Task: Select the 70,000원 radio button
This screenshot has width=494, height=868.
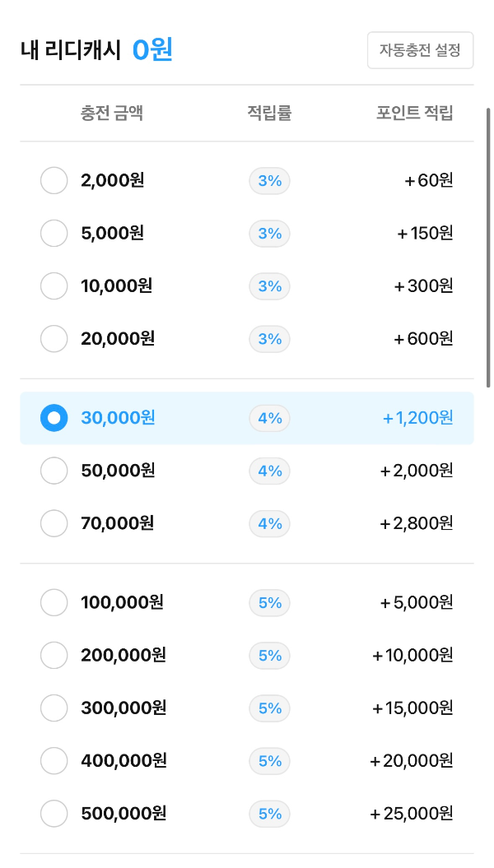Action: pos(54,523)
